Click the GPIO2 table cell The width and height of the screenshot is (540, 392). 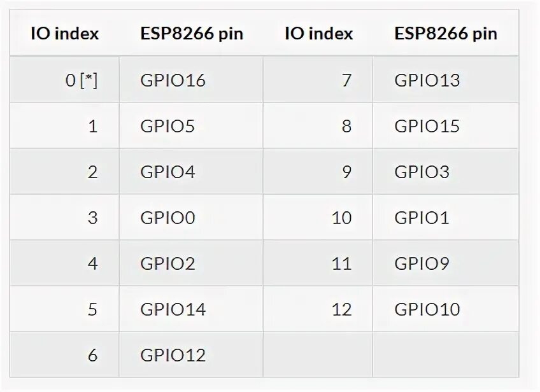pyautogui.click(x=191, y=263)
